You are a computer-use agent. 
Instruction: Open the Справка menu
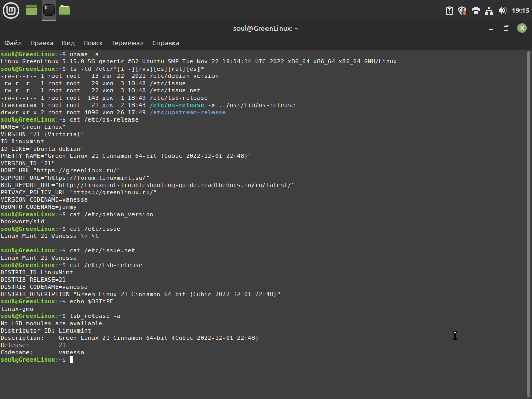166,43
